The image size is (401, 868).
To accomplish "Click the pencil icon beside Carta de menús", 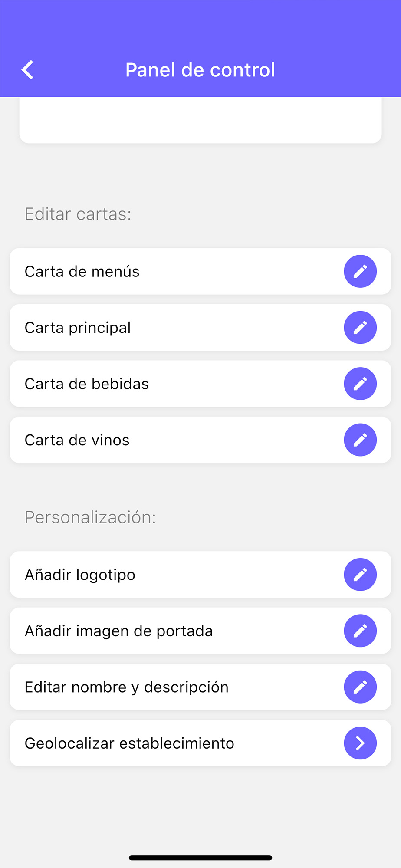I will pos(360,271).
